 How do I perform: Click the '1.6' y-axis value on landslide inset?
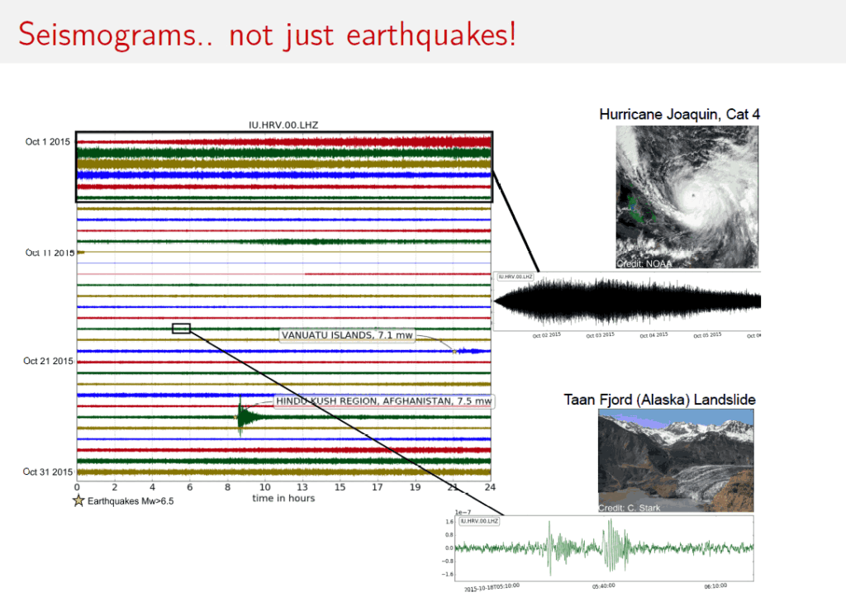449,522
